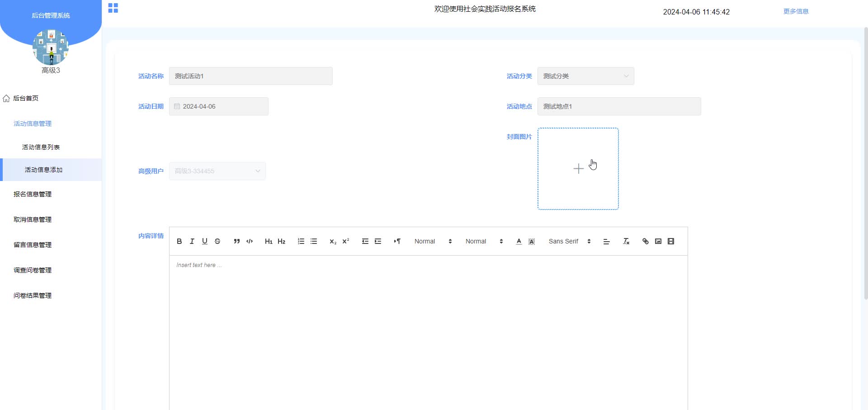Apply subscript formatting
Screen dimensions: 868x410
(333, 241)
